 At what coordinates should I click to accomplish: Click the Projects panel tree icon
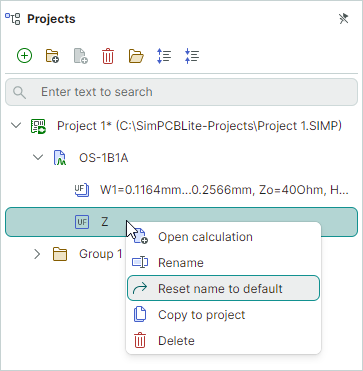(x=13, y=19)
